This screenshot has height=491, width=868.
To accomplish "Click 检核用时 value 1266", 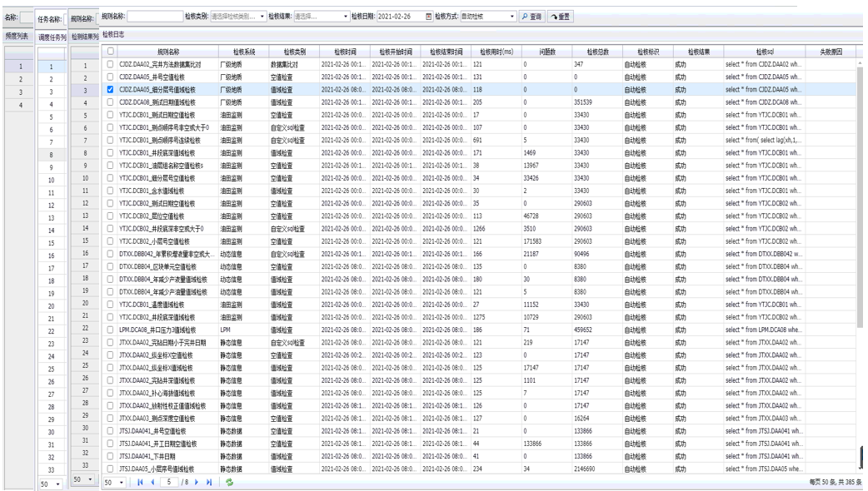I will [x=479, y=229].
